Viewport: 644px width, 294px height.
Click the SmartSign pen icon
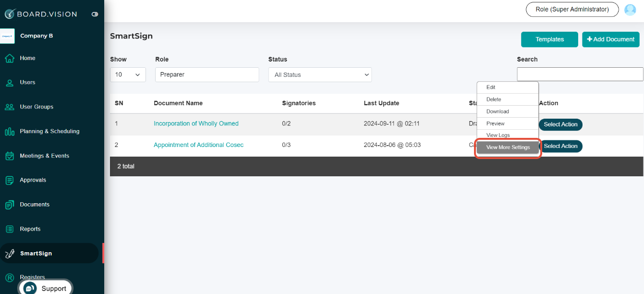[9, 254]
